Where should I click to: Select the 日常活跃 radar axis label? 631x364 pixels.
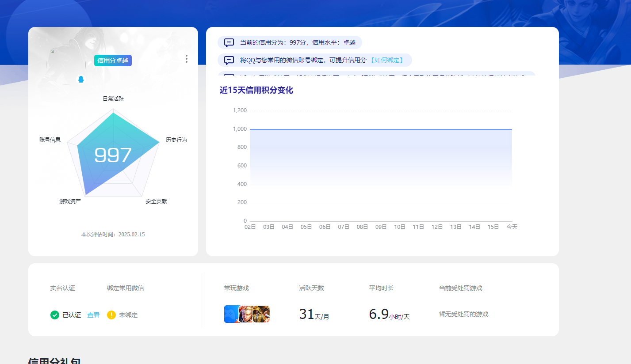[113, 99]
